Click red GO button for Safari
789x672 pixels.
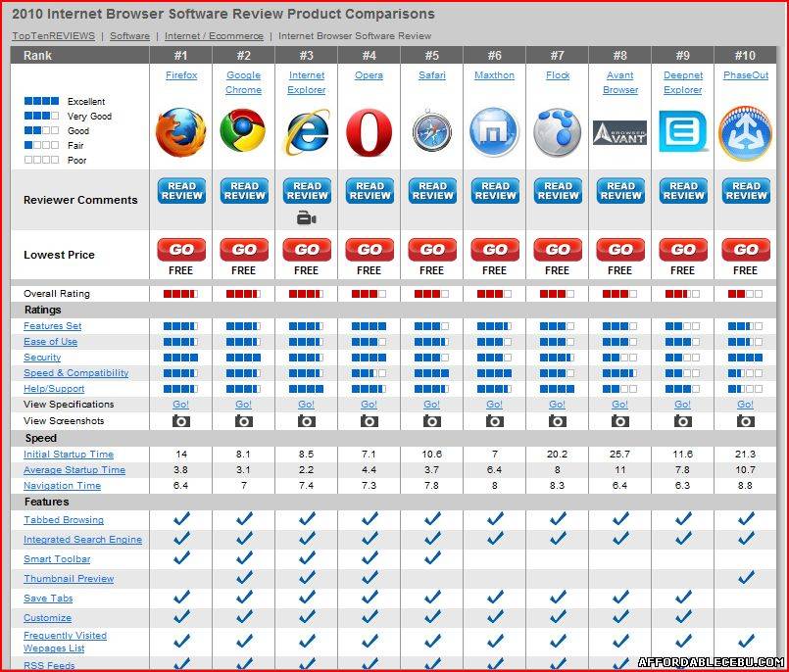(432, 250)
